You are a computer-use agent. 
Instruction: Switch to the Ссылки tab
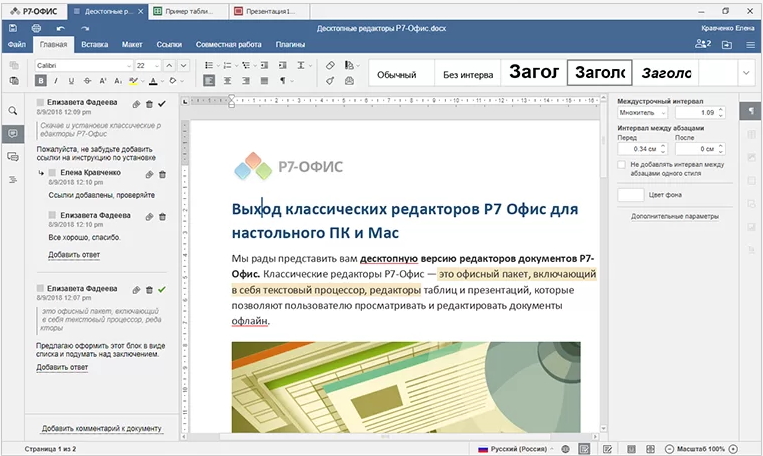pos(169,44)
